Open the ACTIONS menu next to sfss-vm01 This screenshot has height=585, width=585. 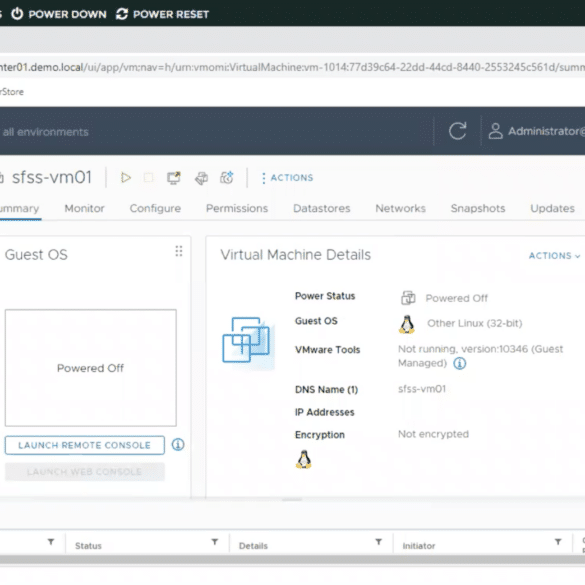pyautogui.click(x=288, y=178)
